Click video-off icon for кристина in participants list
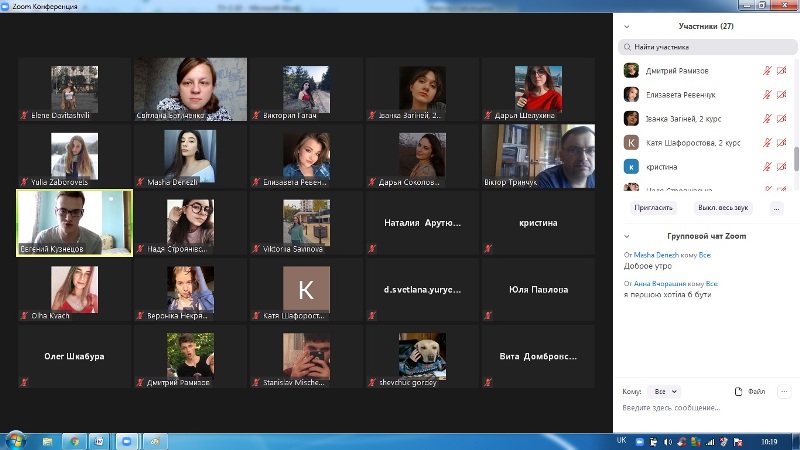This screenshot has height=450, width=800. pos(782,167)
